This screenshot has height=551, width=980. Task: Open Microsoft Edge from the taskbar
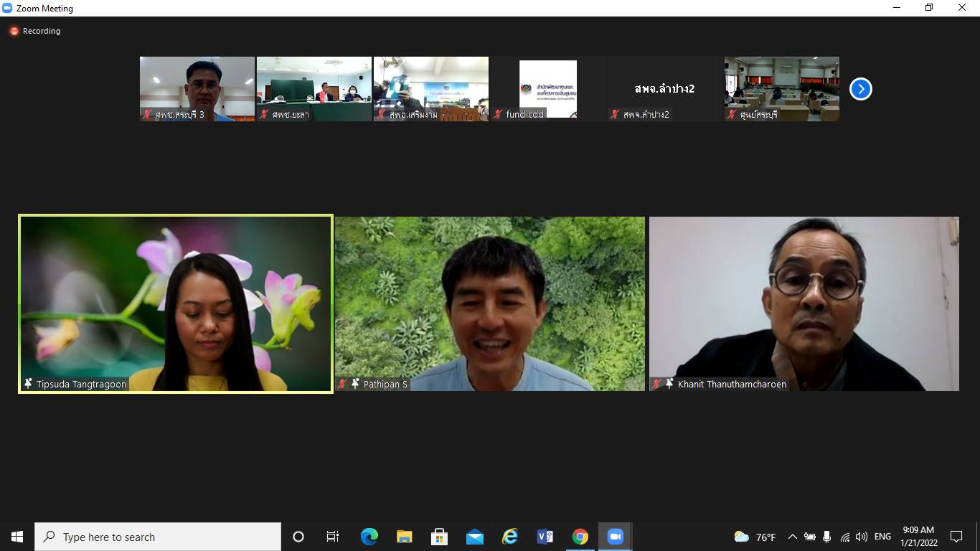coord(369,537)
